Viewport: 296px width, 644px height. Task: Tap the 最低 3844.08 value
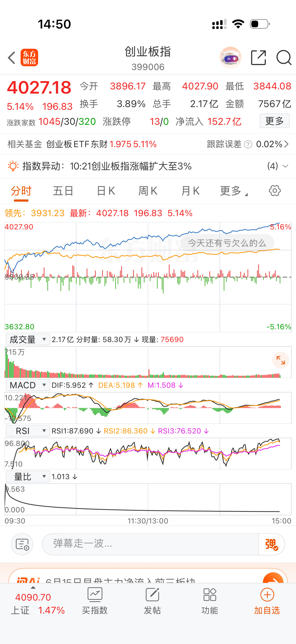[272, 86]
